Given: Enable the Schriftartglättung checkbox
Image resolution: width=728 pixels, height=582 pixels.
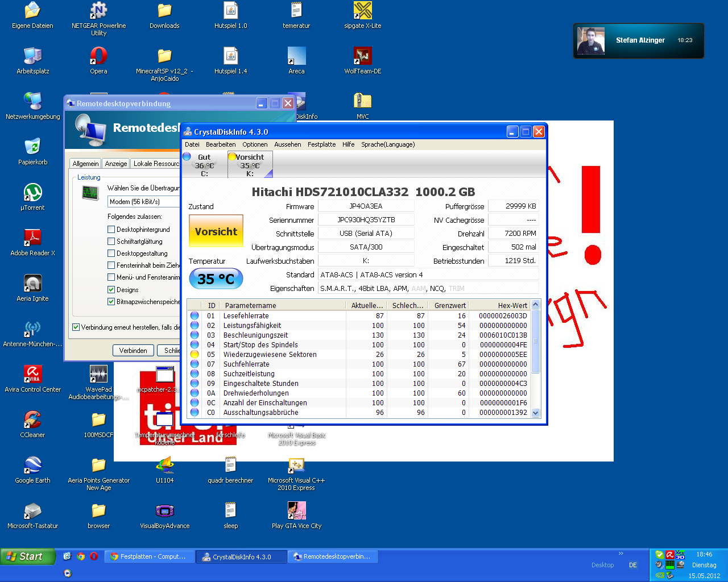Looking at the screenshot, I should (111, 242).
